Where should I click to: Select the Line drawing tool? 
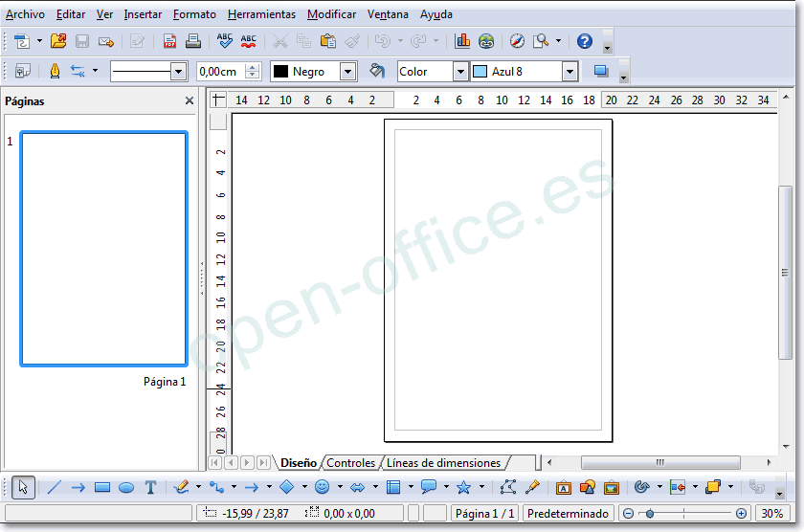(x=54, y=487)
